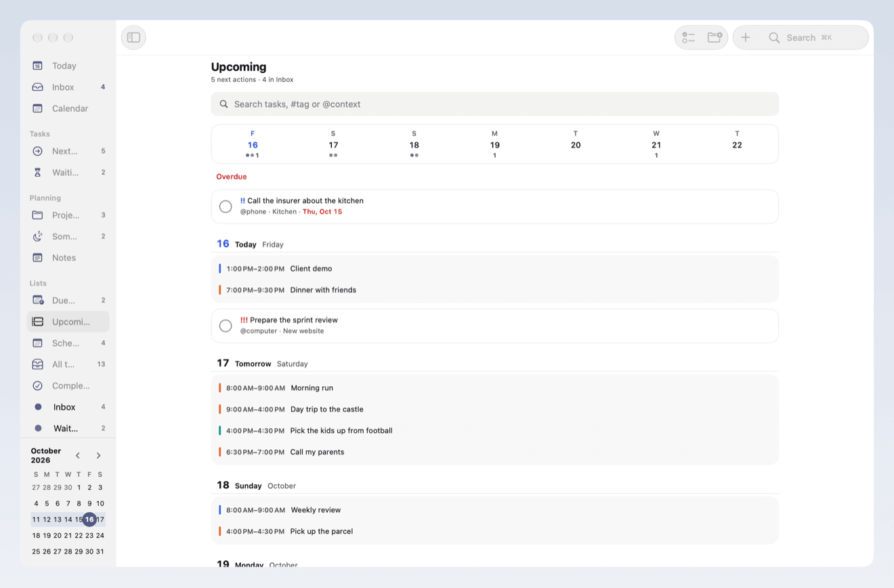Go to previous month in mini calendar
Image resolution: width=894 pixels, height=588 pixels.
(x=78, y=455)
